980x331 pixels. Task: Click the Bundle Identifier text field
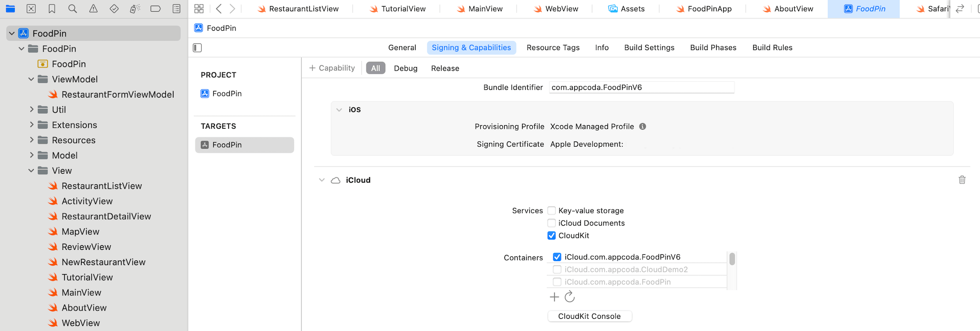tap(641, 87)
